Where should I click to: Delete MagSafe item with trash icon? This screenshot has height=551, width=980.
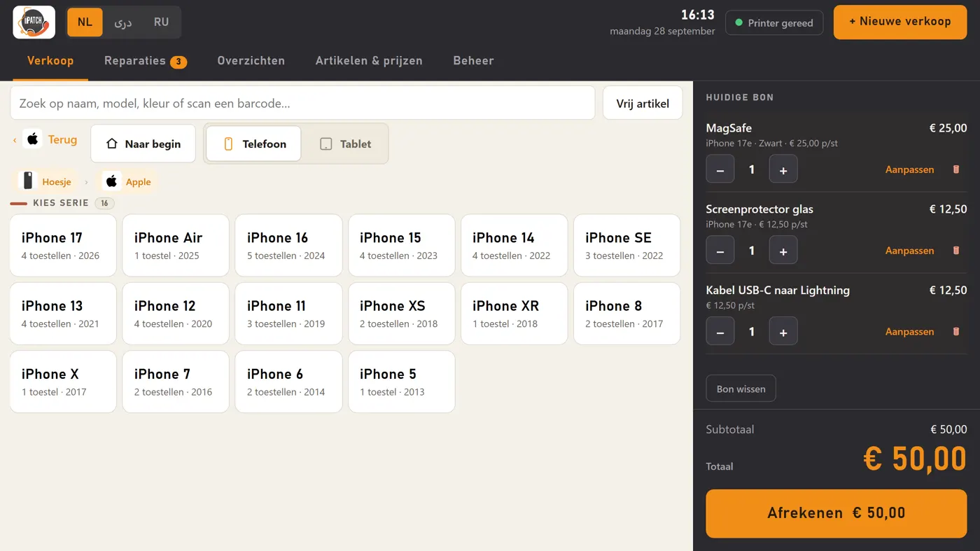tap(956, 169)
